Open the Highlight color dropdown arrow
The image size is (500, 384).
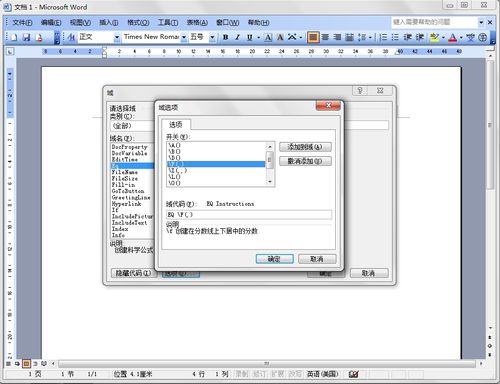coord(443,38)
